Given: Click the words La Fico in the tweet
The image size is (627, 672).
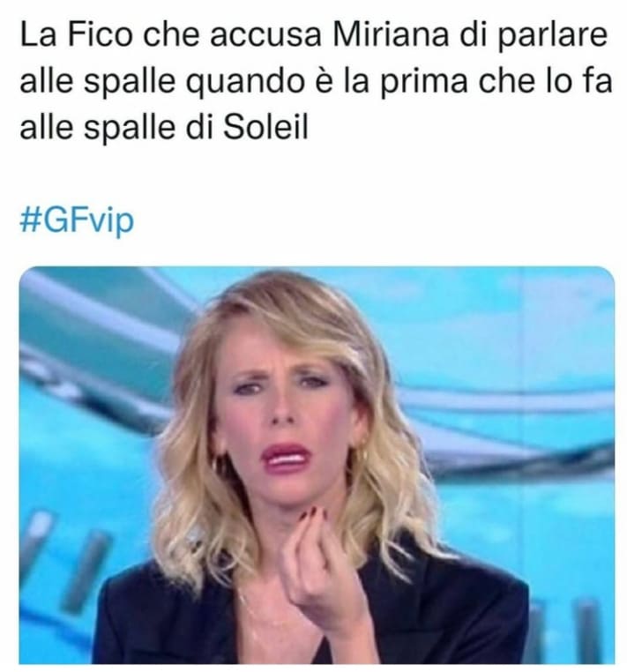Looking at the screenshot, I should coord(76,34).
